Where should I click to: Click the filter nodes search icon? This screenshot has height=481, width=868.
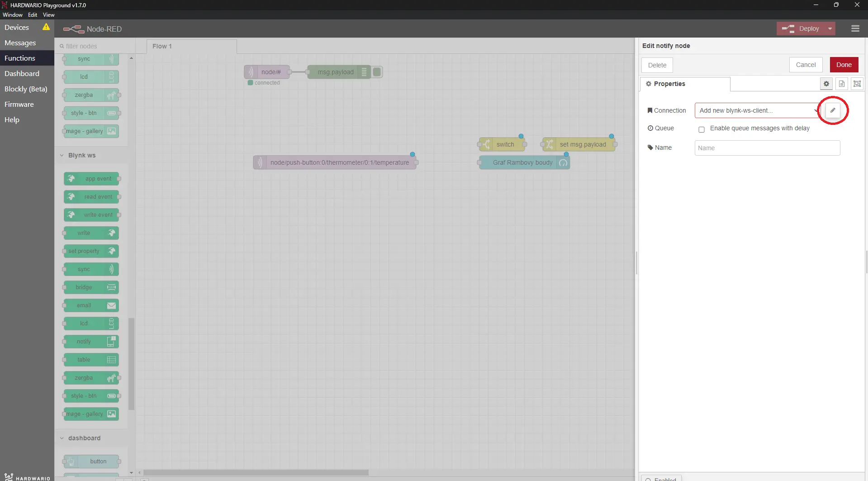[x=62, y=46]
